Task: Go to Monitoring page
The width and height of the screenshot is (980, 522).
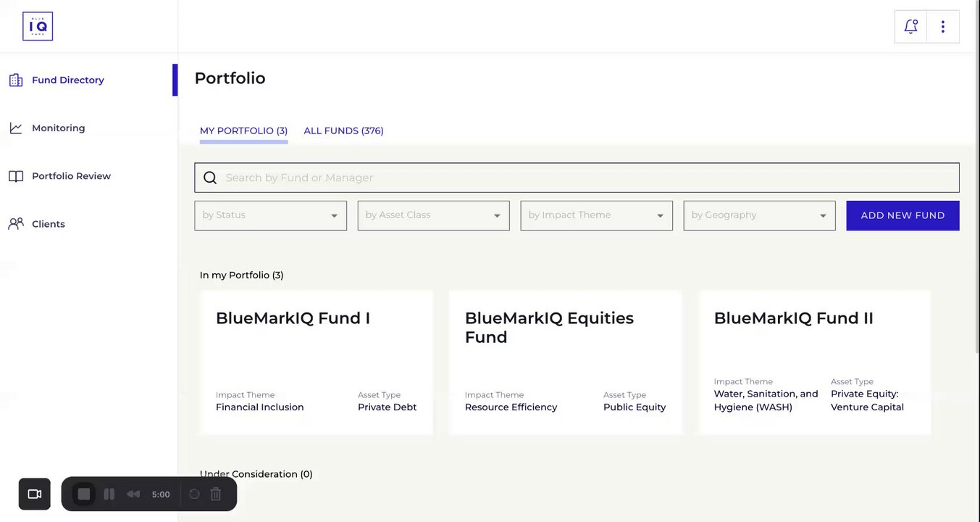Action: [x=59, y=128]
